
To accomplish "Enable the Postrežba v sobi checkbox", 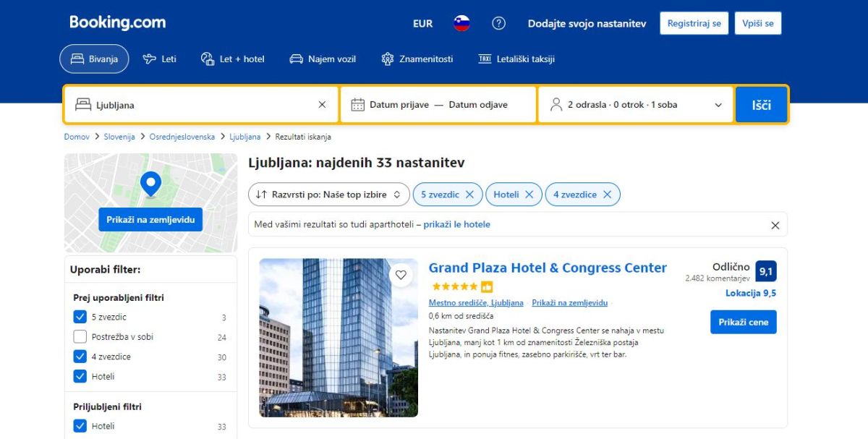I will pos(80,337).
